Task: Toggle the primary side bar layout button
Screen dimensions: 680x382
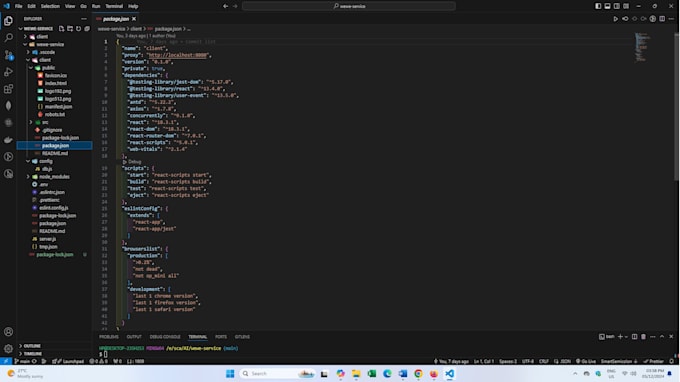Action: (x=598, y=6)
